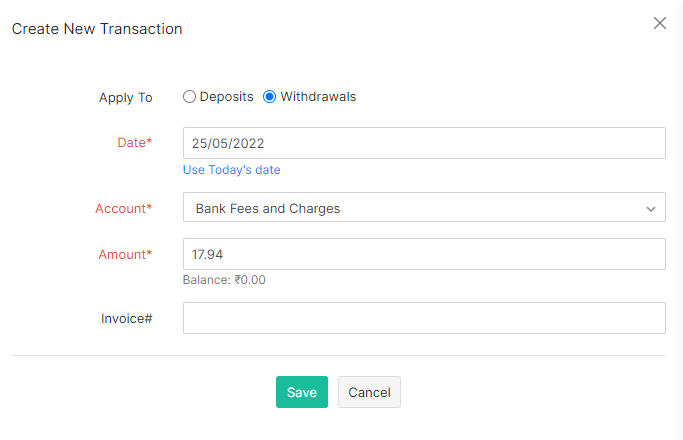The width and height of the screenshot is (683, 440).
Task: Click the red Amount* field label
Action: click(x=125, y=254)
